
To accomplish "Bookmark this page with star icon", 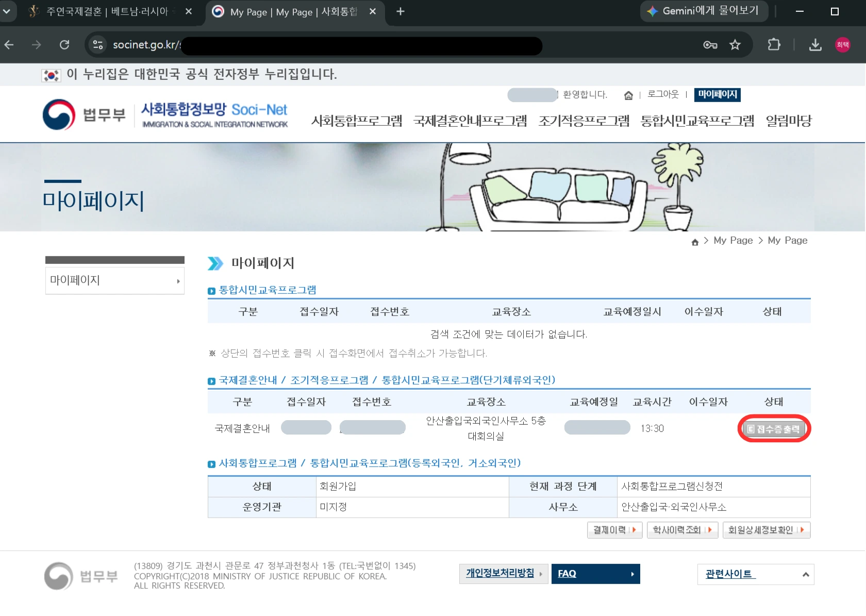I will 735,45.
